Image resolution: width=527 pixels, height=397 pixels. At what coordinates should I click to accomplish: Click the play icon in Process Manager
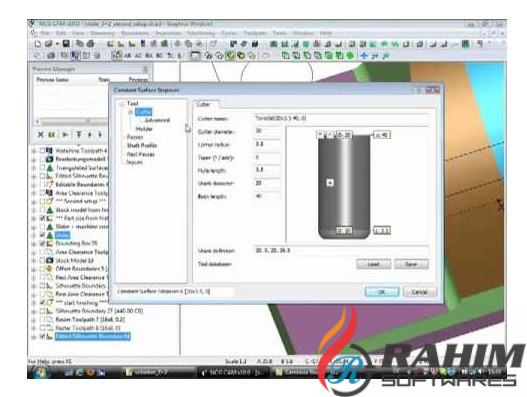tap(65, 134)
